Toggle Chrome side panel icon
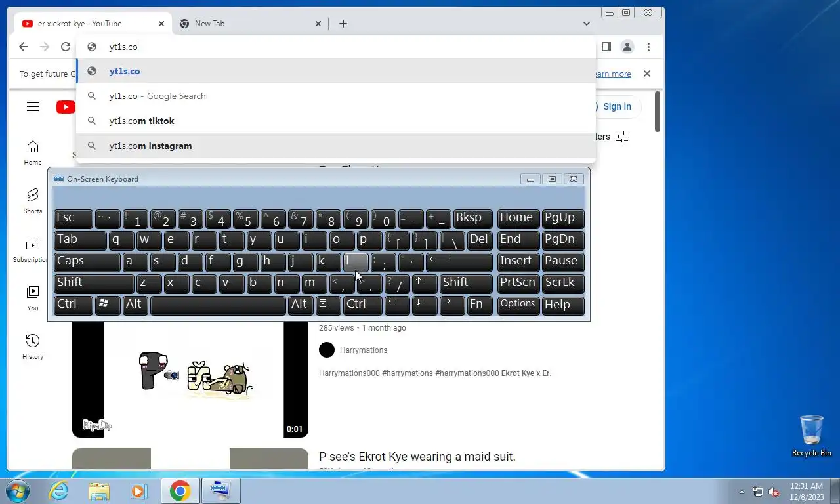This screenshot has width=840, height=504. [606, 47]
